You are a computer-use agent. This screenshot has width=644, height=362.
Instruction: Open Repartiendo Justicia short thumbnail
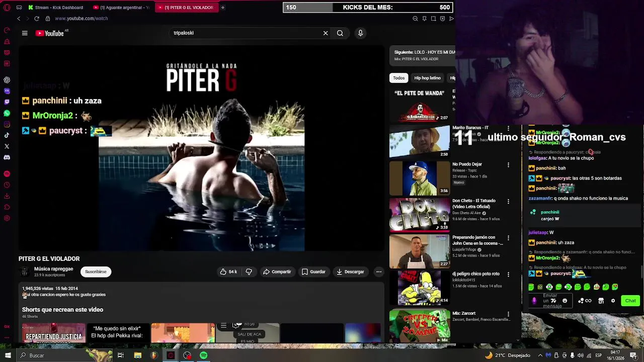coord(54,333)
